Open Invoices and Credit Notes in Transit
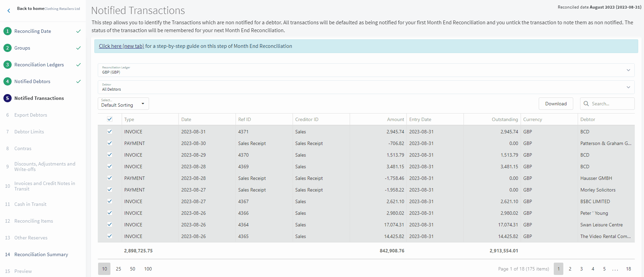Screen dimensions: 644x277 pyautogui.click(x=45, y=186)
